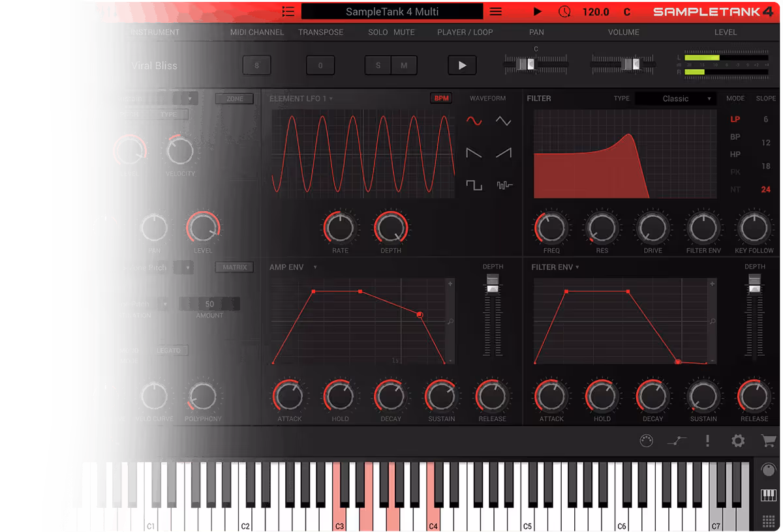Select the ramp-down sawtooth LFO waveform

(x=474, y=153)
